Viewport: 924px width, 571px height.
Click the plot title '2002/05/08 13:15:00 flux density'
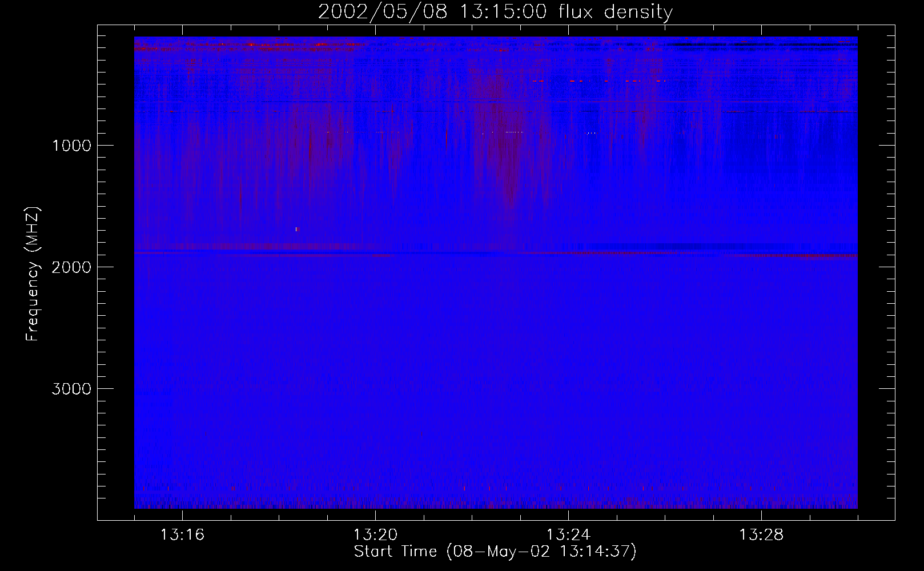pyautogui.click(x=495, y=11)
